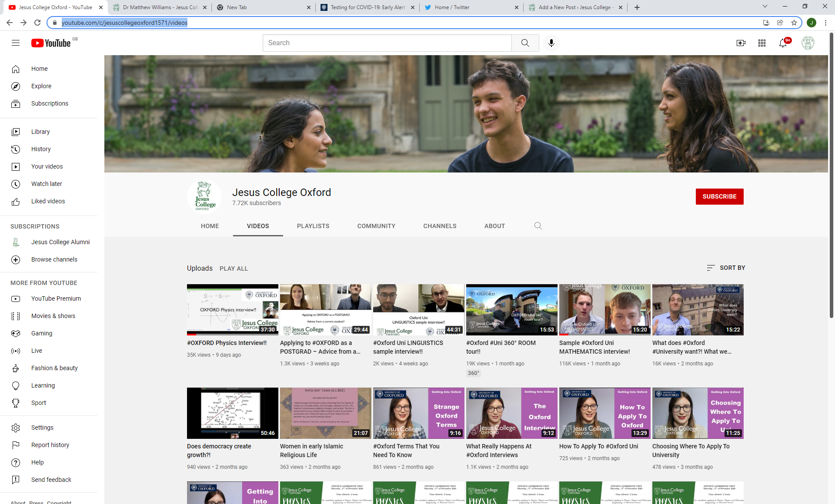Switch to the PLAYLISTS tab
Screen dimensions: 835x504
(313, 226)
